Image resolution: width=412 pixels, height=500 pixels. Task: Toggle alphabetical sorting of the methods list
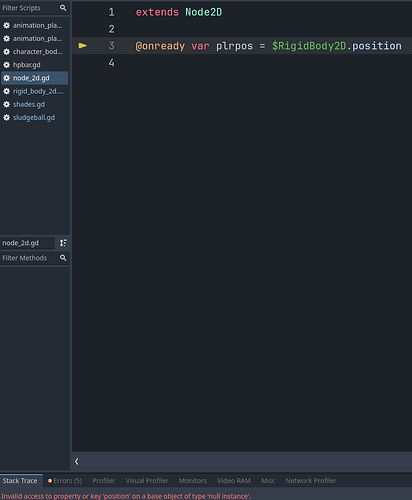tap(63, 243)
